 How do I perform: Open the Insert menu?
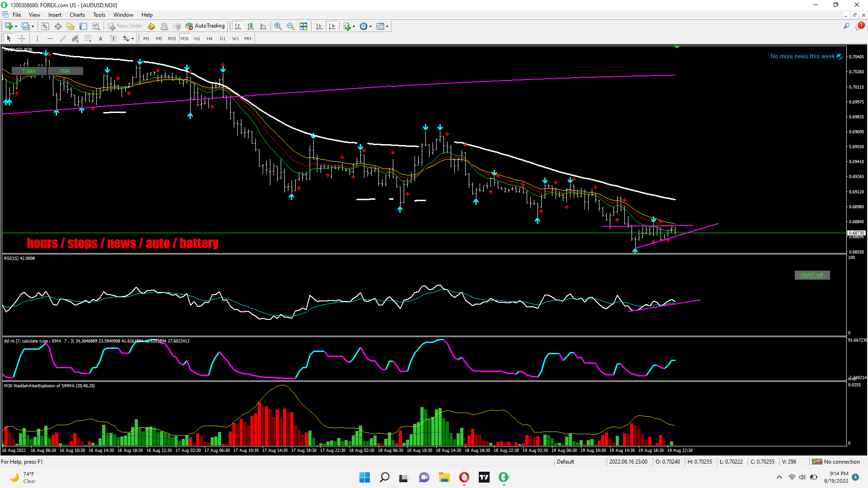click(x=55, y=15)
